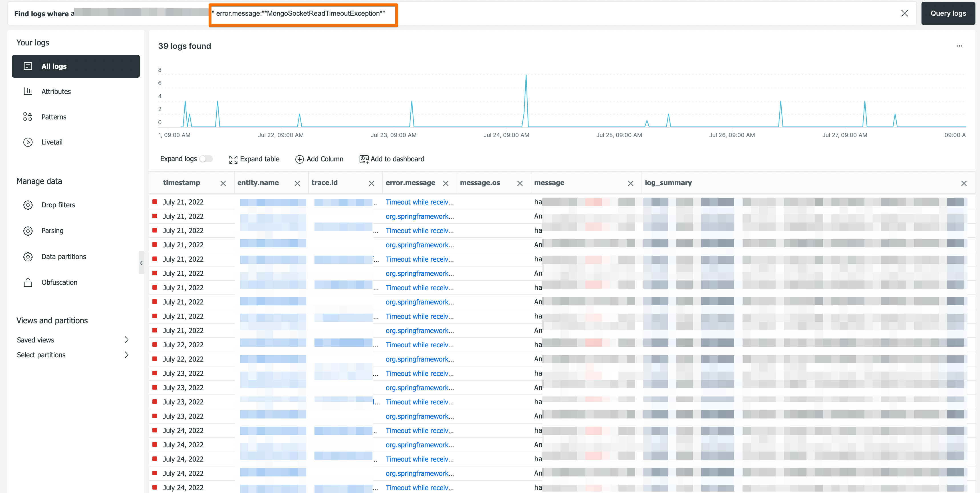Remove the message column
The width and height of the screenshot is (980, 493).
pos(630,183)
